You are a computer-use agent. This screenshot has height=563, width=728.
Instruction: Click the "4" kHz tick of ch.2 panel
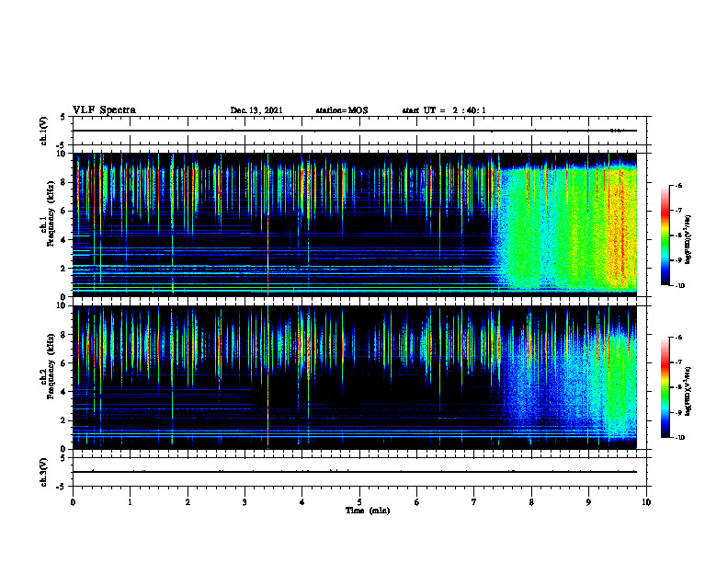64,392
